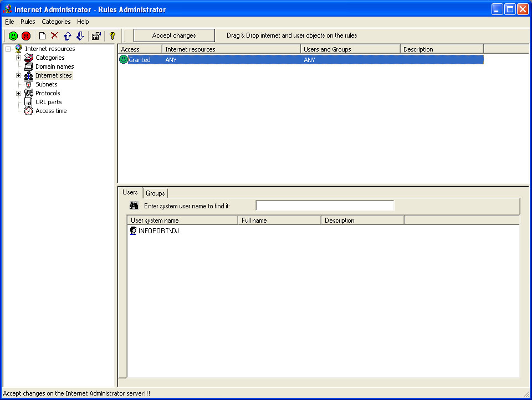Select Access time in the resource tree

click(51, 111)
